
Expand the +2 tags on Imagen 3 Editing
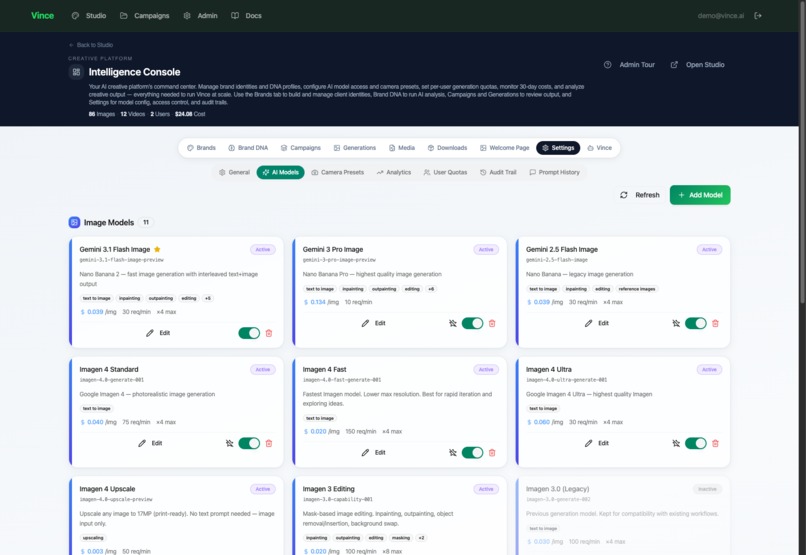click(422, 538)
